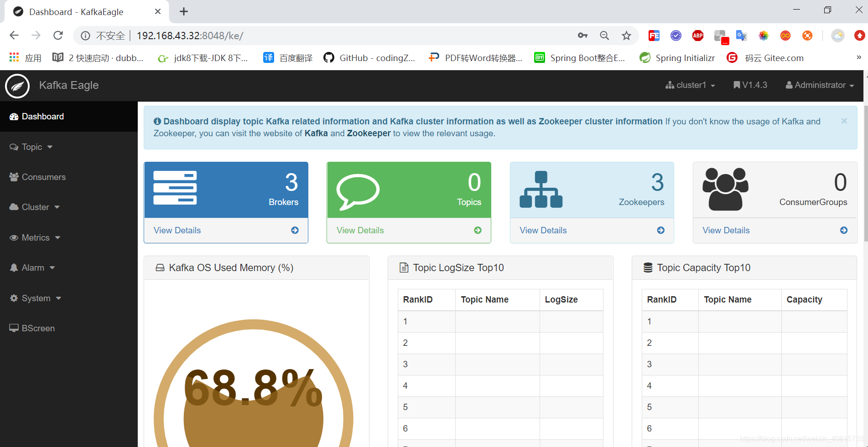
Task: Click the Kafka Eagle logo icon
Action: pyautogui.click(x=17, y=86)
